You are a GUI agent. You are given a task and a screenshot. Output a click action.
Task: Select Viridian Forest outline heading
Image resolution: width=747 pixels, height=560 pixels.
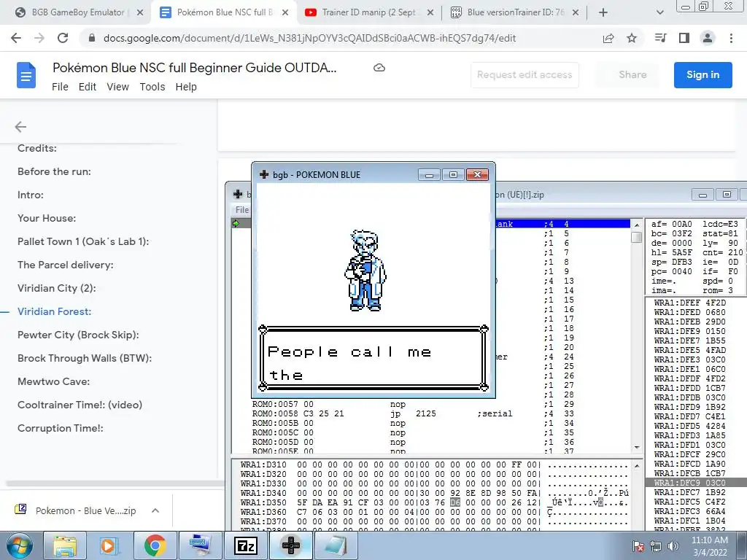pos(54,311)
